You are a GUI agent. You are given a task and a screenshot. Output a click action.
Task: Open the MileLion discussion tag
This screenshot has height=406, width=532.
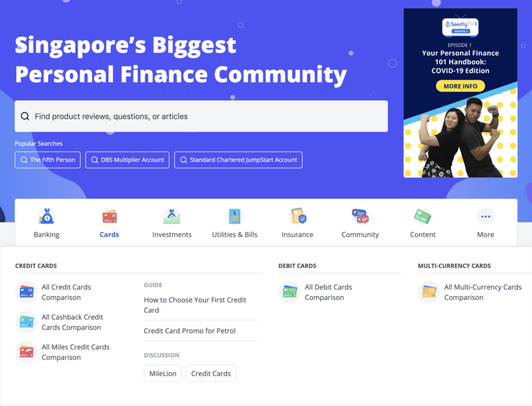pyautogui.click(x=163, y=373)
